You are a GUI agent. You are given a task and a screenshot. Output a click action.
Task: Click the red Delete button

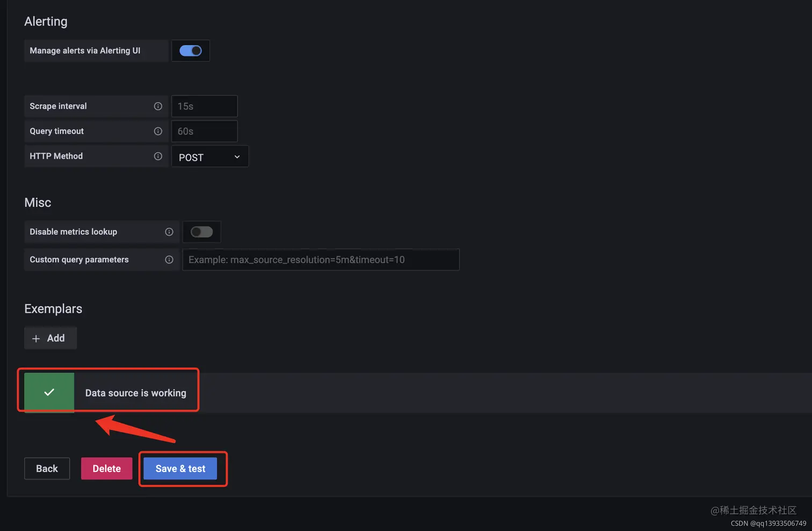(106, 469)
